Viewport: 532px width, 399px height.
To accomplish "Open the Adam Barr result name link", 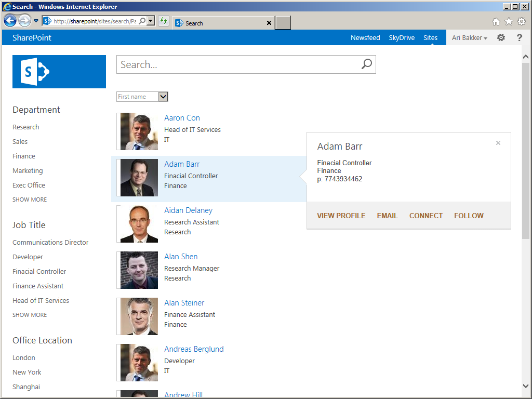I will 182,164.
